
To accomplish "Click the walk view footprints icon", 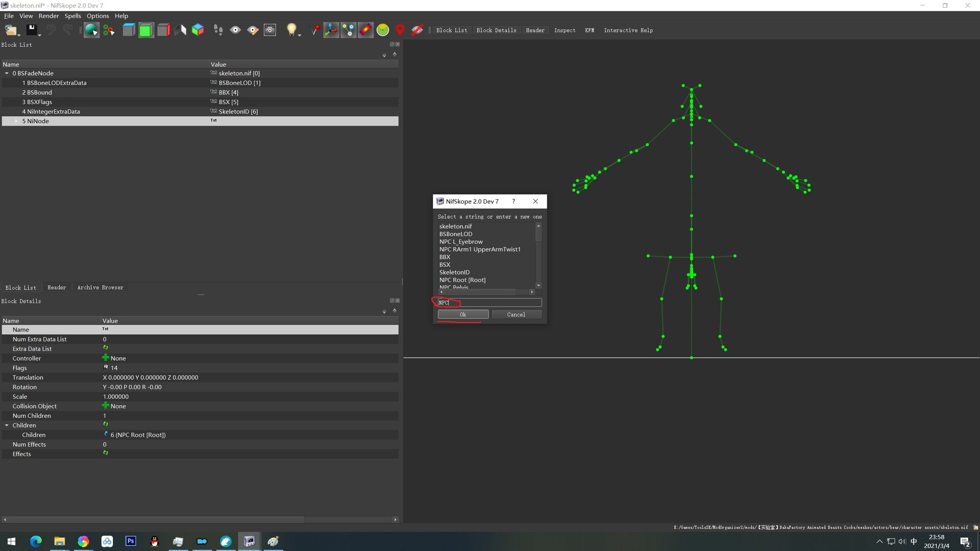I will tap(218, 30).
